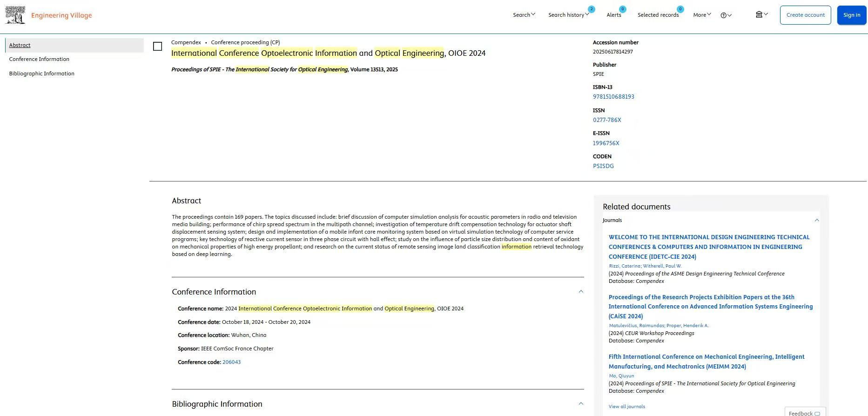Screen dimensions: 868x416
Task: Open the CAiSE 2024 related document
Action: 711,307
